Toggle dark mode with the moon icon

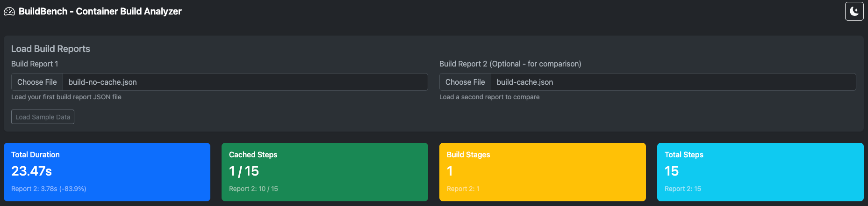854,11
